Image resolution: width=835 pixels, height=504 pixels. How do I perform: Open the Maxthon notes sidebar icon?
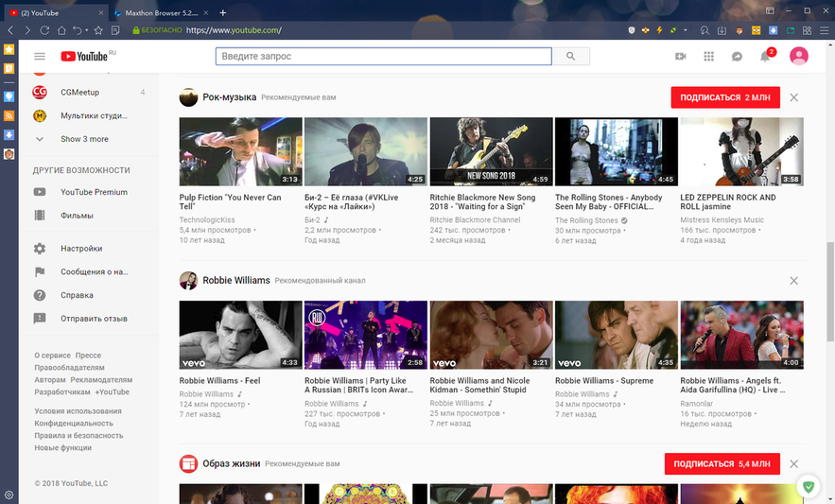(x=9, y=68)
